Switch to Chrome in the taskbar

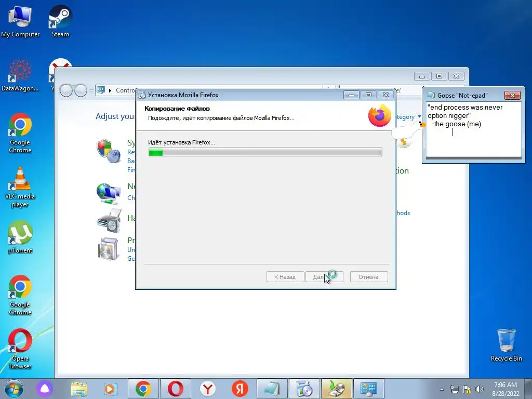[x=143, y=389]
